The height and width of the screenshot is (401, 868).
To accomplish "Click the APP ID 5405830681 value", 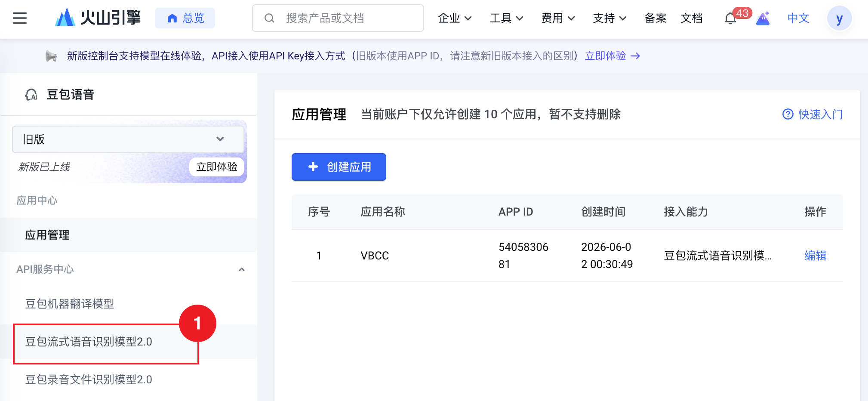I will tap(523, 256).
